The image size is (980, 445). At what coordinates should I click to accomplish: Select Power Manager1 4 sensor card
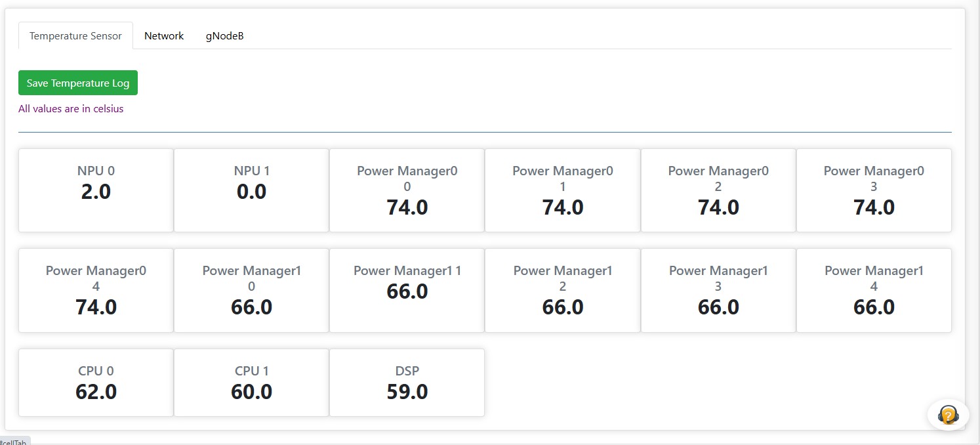point(874,290)
